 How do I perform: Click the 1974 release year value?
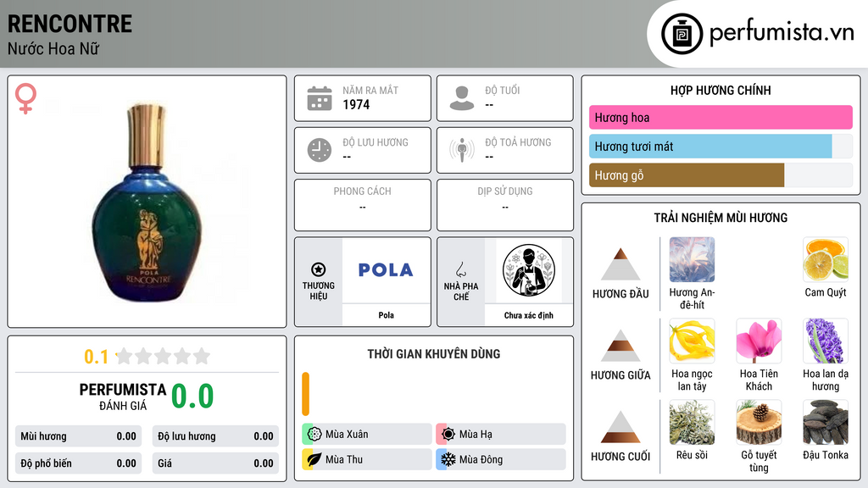click(356, 104)
